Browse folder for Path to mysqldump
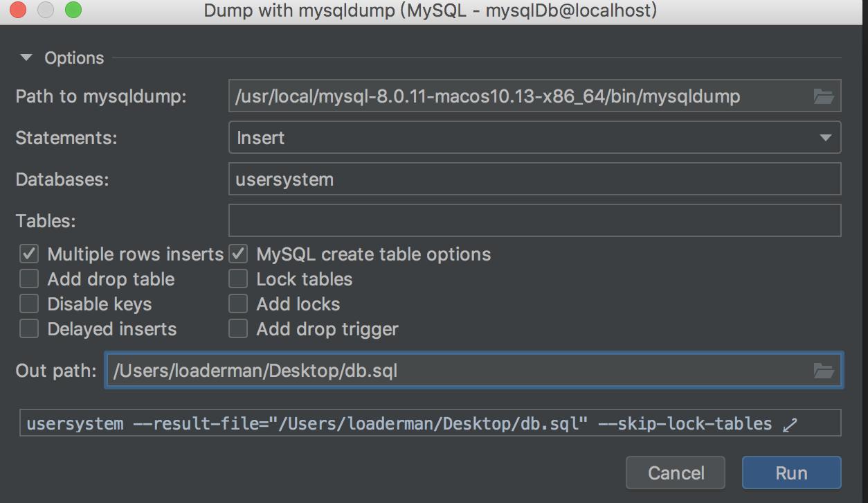 (823, 96)
